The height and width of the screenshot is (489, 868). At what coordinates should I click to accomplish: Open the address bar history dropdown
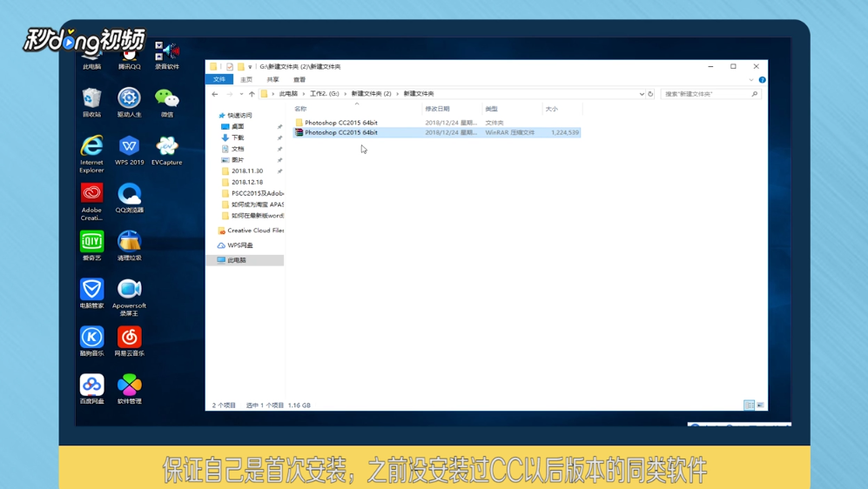642,94
